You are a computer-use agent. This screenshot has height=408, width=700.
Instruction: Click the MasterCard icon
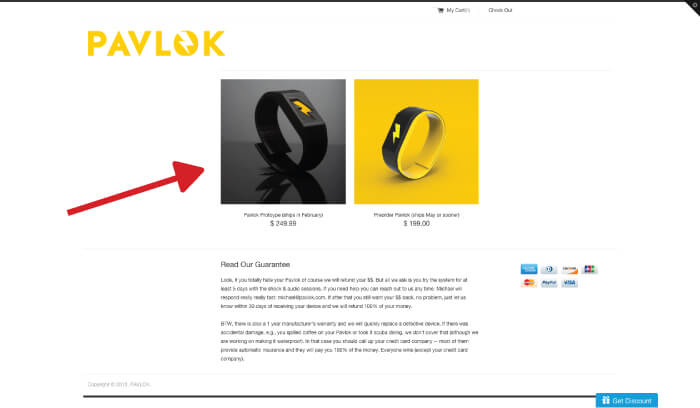coord(529,283)
